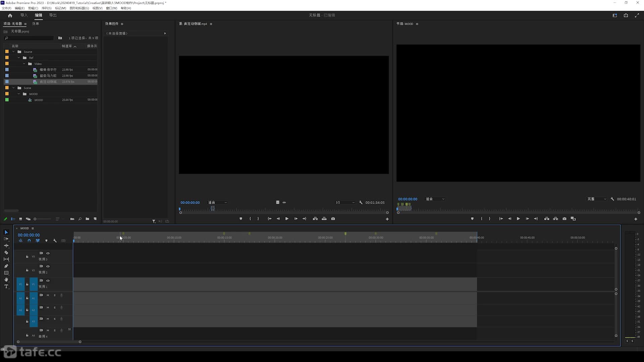This screenshot has height=362, width=644.
Task: Mark Out point in program monitor
Action: coord(490,219)
